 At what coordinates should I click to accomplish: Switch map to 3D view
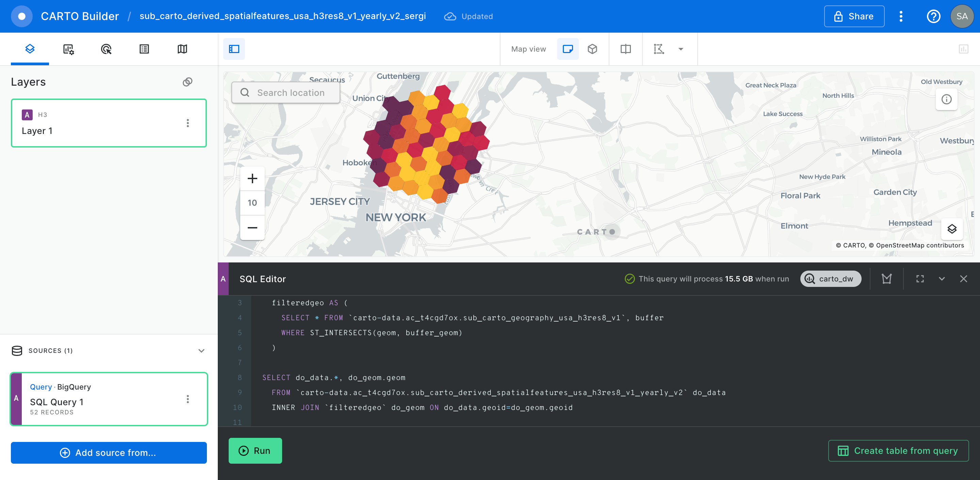point(592,49)
